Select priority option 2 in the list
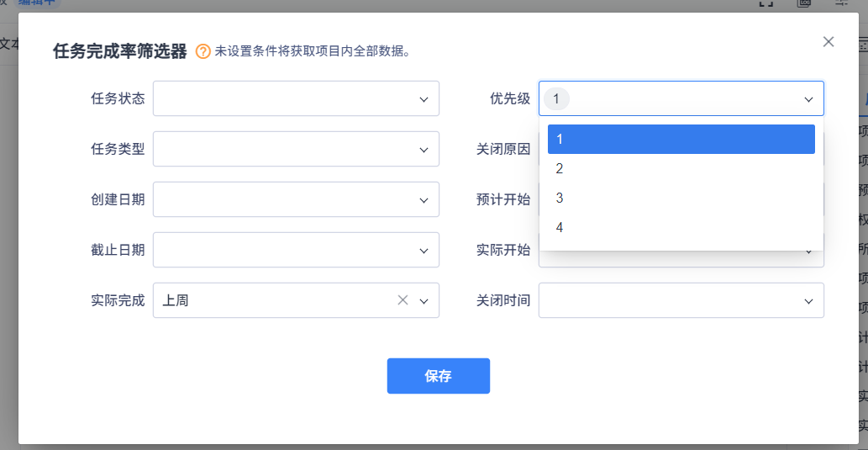 click(681, 169)
